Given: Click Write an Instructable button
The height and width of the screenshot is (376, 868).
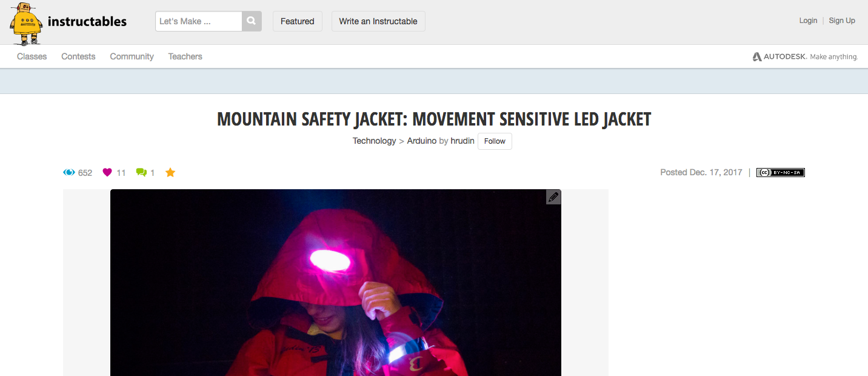Looking at the screenshot, I should coord(378,21).
